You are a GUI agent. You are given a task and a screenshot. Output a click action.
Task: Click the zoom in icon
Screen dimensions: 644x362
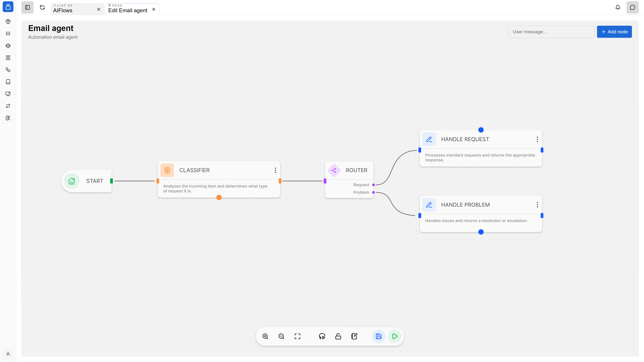point(265,336)
